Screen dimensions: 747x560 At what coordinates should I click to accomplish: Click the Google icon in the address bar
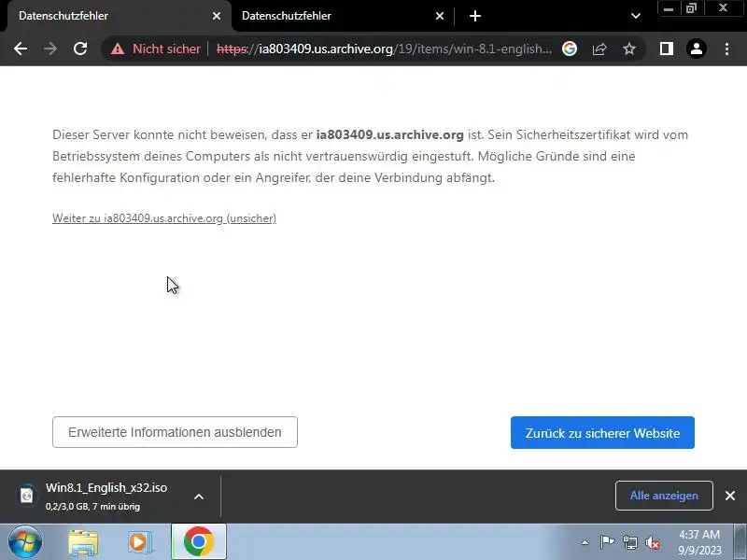click(x=570, y=49)
